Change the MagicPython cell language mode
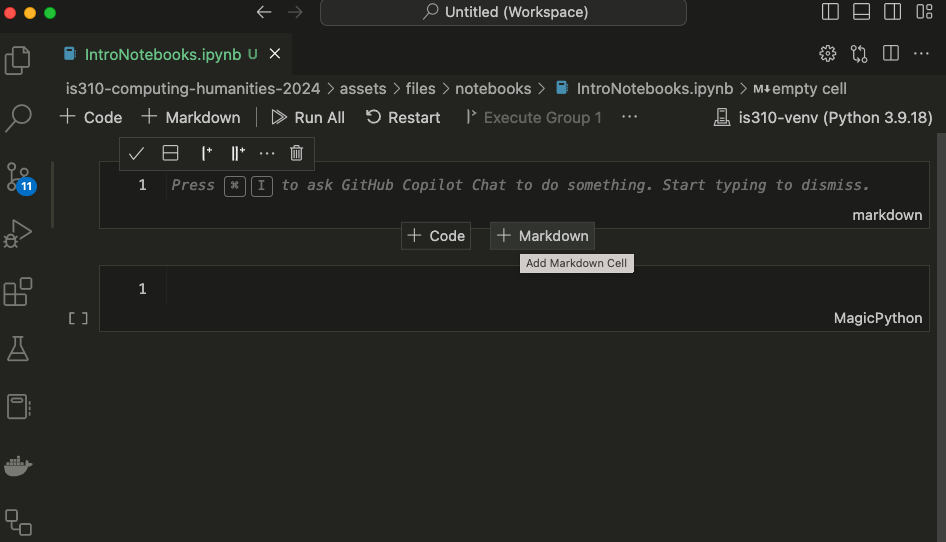The height and width of the screenshot is (542, 946). 877,318
